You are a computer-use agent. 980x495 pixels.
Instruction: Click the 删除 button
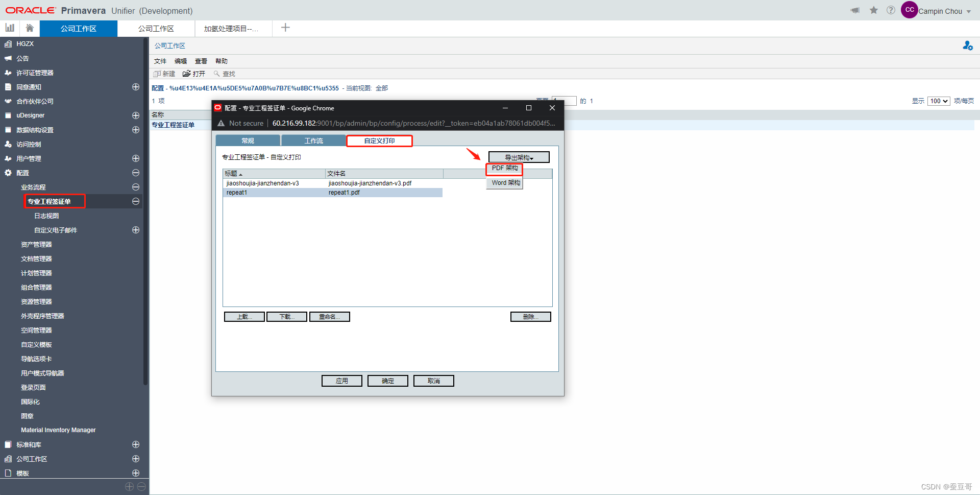530,317
